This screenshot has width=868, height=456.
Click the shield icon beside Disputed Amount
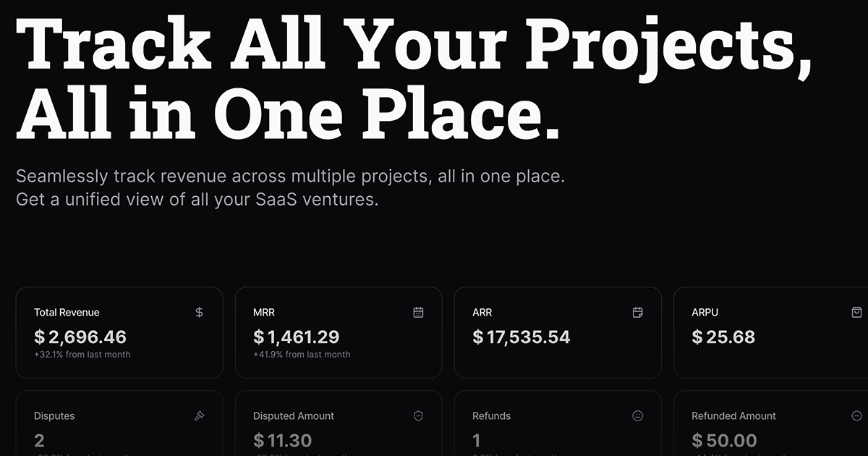click(x=418, y=416)
